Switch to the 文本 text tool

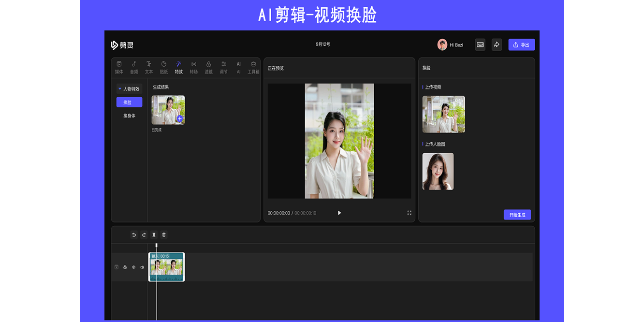149,65
